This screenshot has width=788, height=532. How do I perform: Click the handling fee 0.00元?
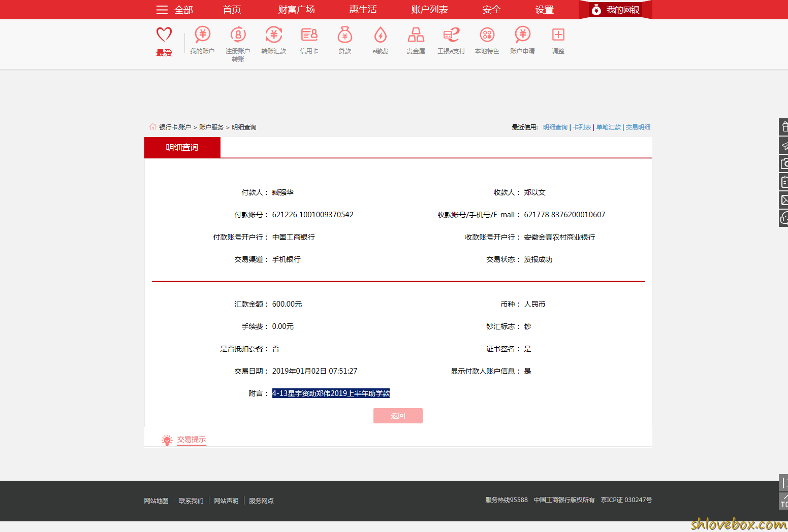point(283,326)
